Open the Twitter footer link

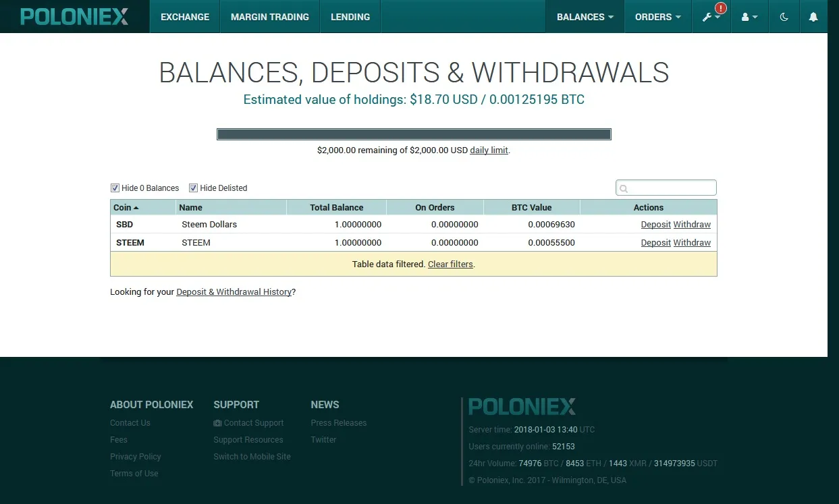(x=323, y=440)
